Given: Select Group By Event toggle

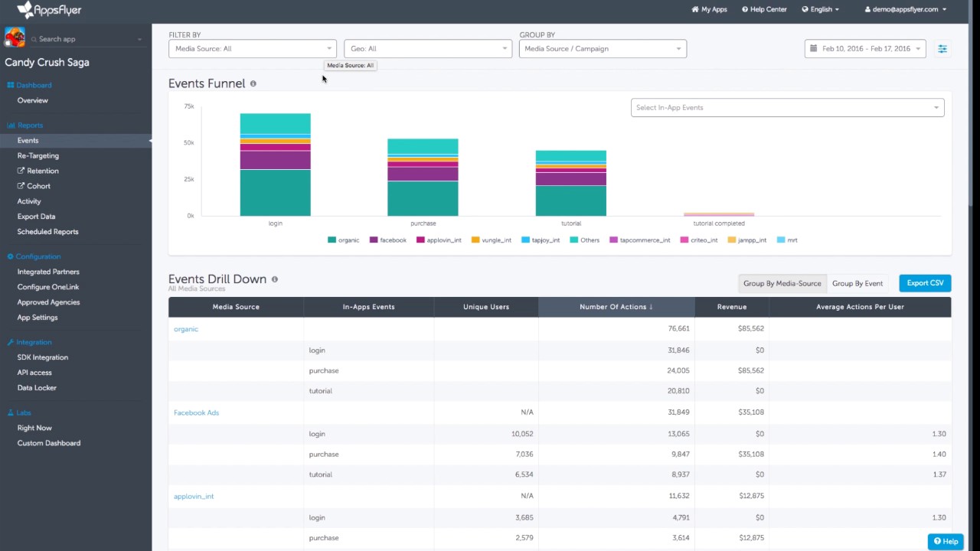Looking at the screenshot, I should click(857, 283).
